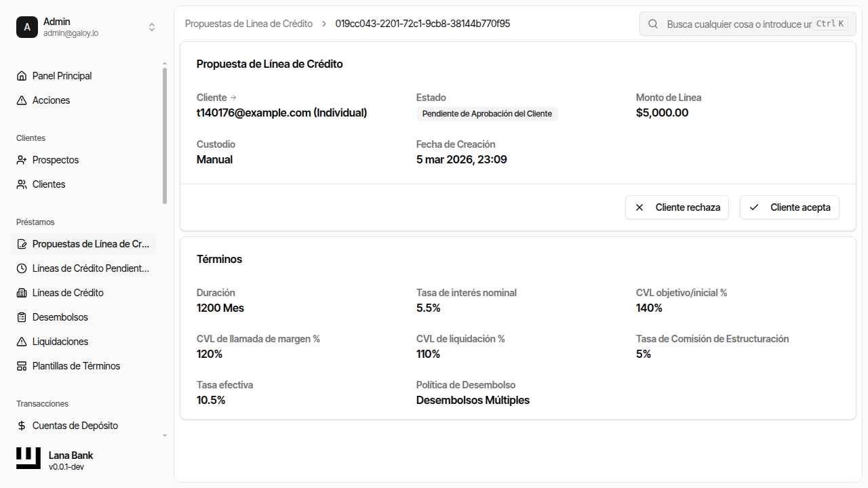
Task: Click Propuestas de Línea de Crédito breadcrumb
Action: coord(248,23)
